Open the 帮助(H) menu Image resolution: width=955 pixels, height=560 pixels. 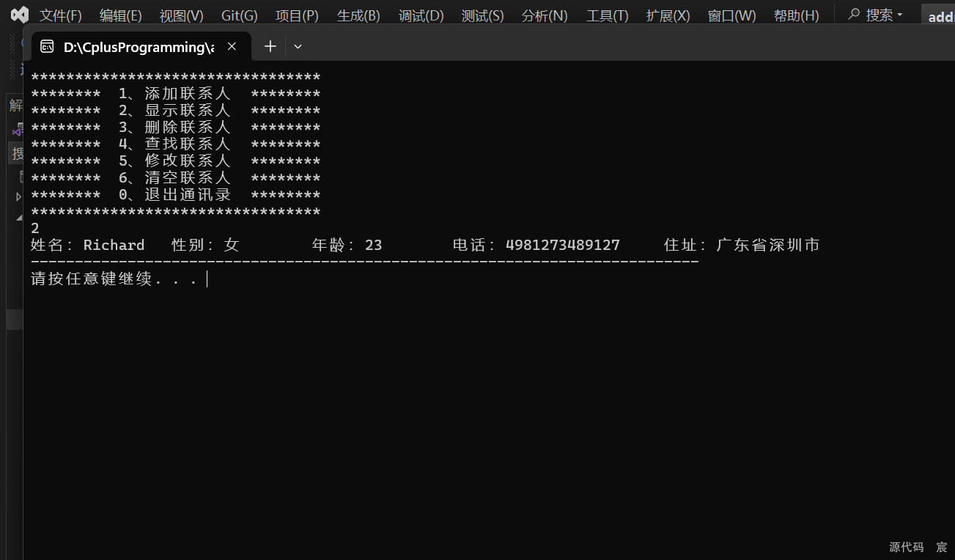(796, 15)
